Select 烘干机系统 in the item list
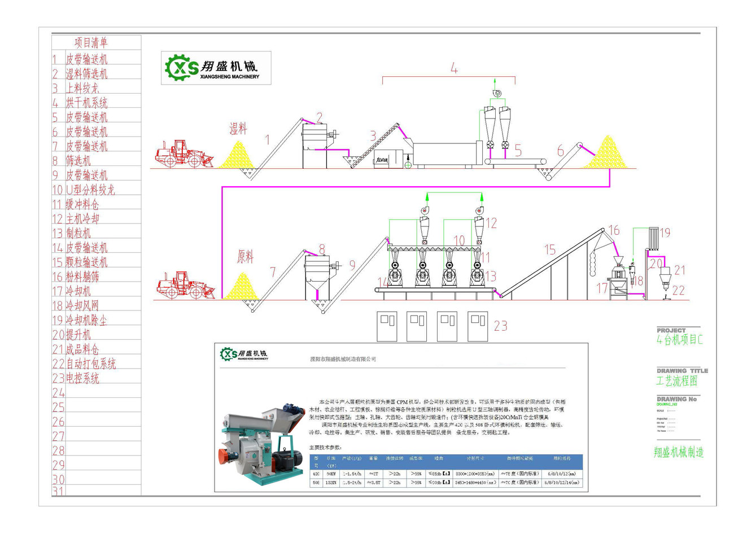756x534 pixels. [x=86, y=103]
